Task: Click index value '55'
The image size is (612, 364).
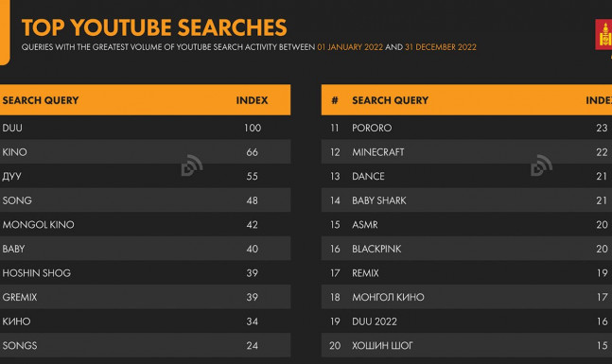Action: click(253, 176)
